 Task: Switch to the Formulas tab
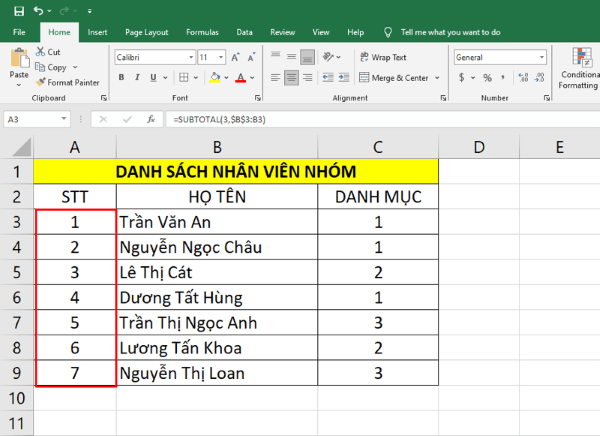point(202,32)
